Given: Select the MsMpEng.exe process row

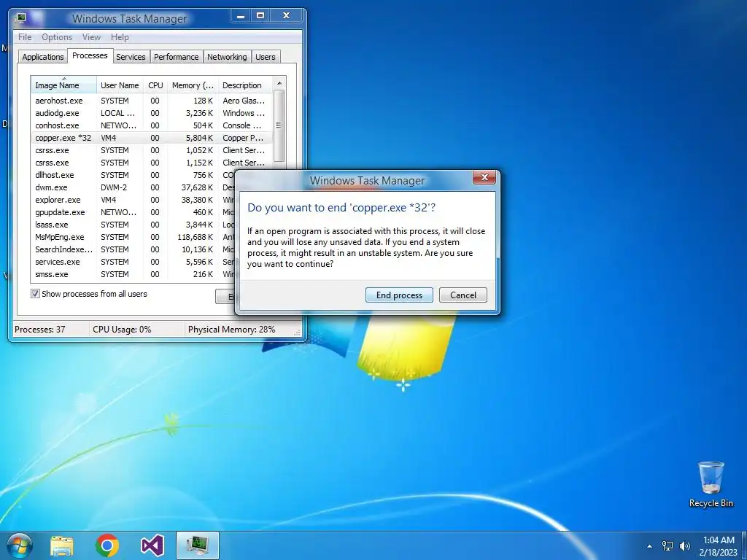Looking at the screenshot, I should point(133,237).
